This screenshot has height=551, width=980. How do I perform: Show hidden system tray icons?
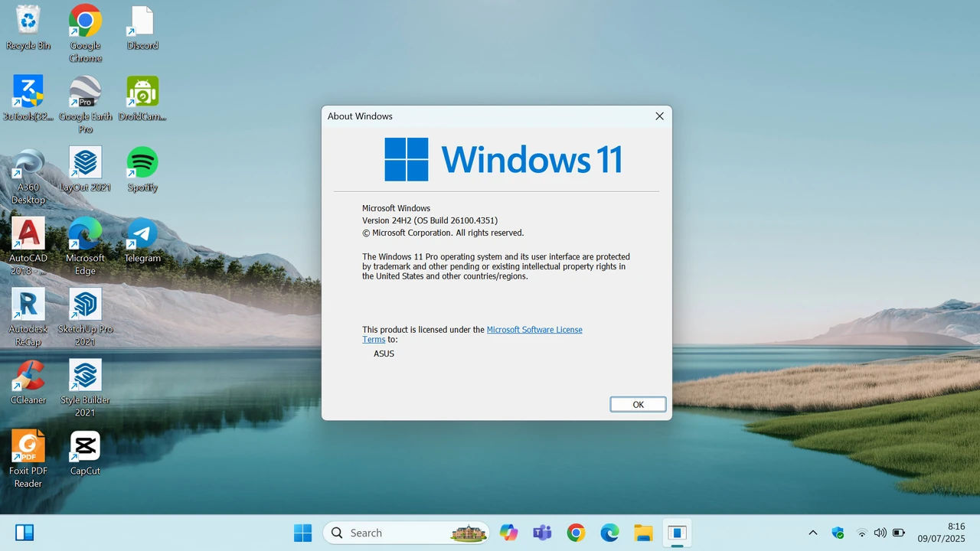click(813, 533)
